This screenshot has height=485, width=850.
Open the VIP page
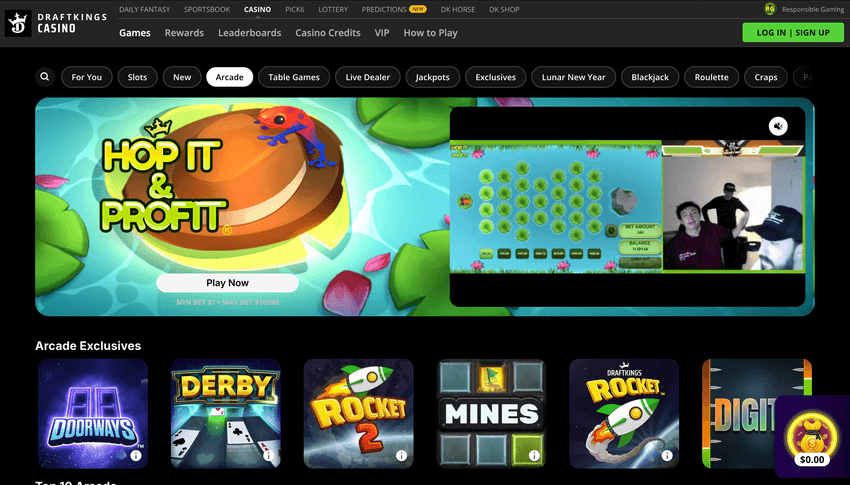pyautogui.click(x=382, y=33)
